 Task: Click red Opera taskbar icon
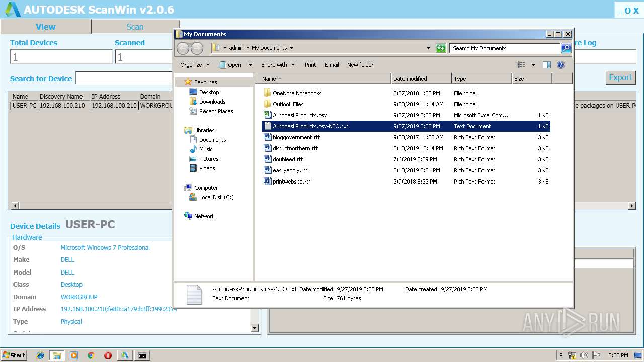108,355
